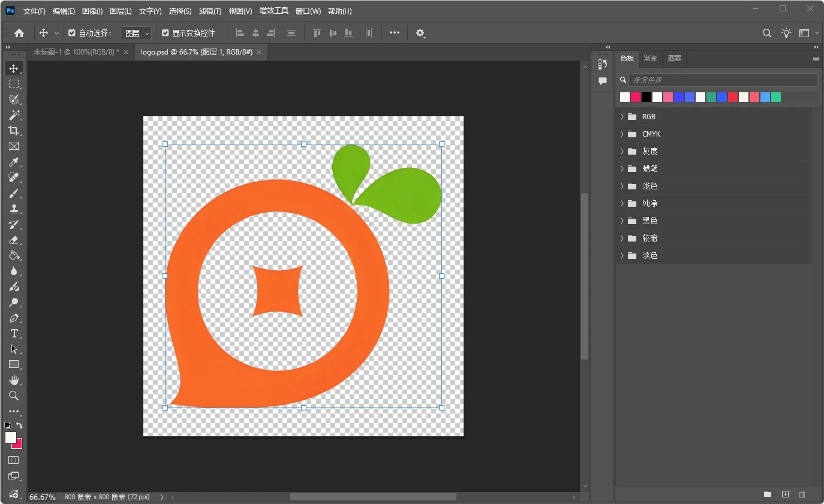Select the Eraser tool
The width and height of the screenshot is (824, 504).
click(x=14, y=240)
